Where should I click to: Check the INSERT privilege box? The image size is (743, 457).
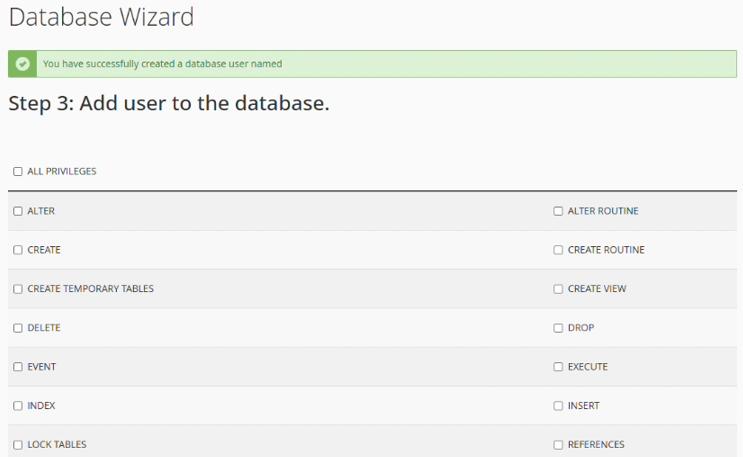point(558,406)
